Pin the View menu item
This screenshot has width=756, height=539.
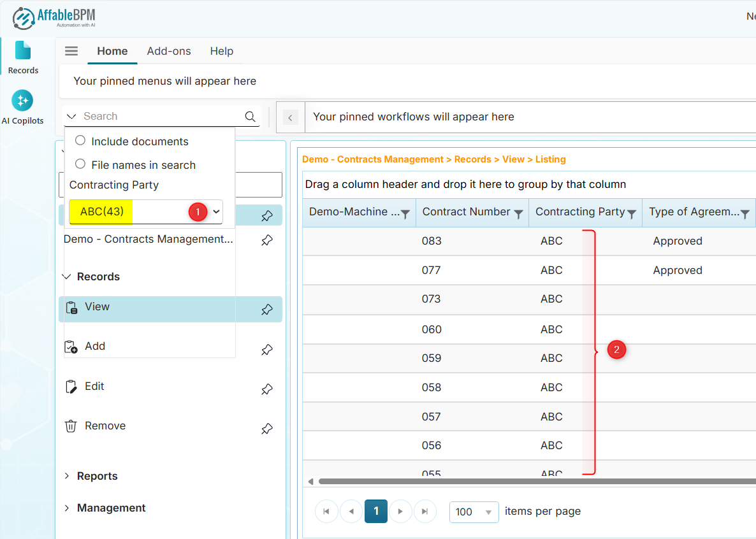click(x=266, y=310)
